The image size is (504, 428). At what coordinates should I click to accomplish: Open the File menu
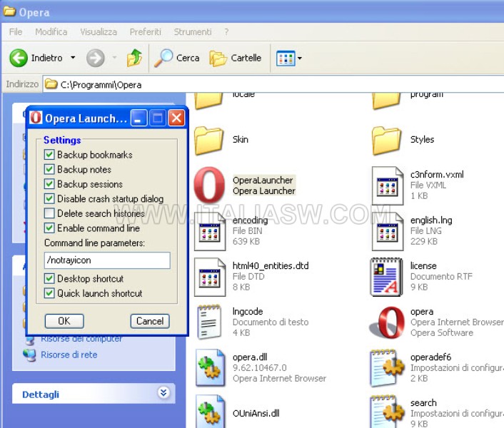(16, 32)
